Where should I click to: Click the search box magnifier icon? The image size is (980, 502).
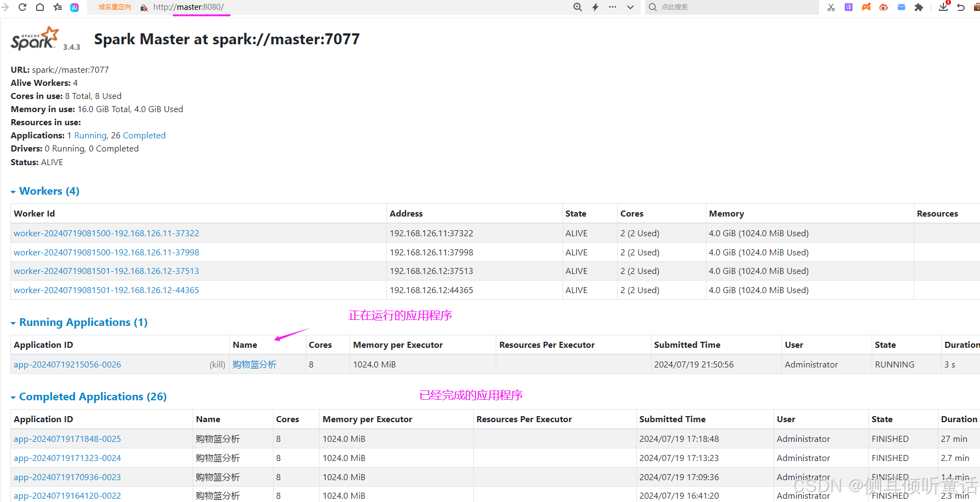(653, 7)
